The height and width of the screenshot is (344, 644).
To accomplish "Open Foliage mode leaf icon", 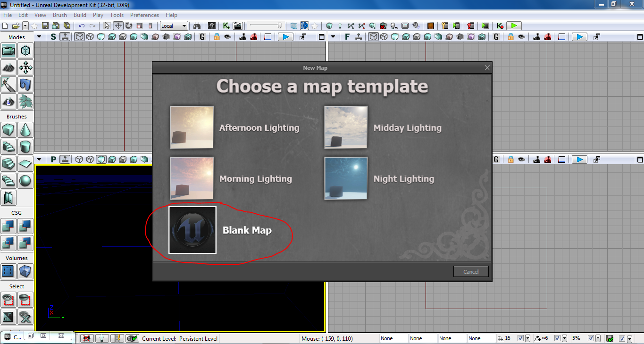I will click(x=25, y=101).
